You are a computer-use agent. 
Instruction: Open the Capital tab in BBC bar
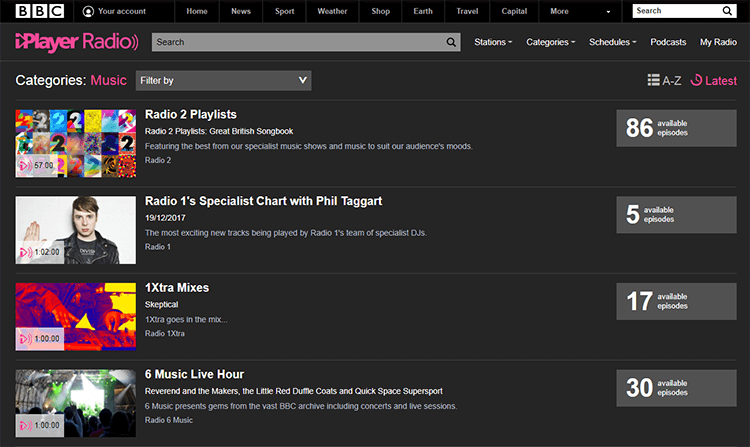point(514,11)
